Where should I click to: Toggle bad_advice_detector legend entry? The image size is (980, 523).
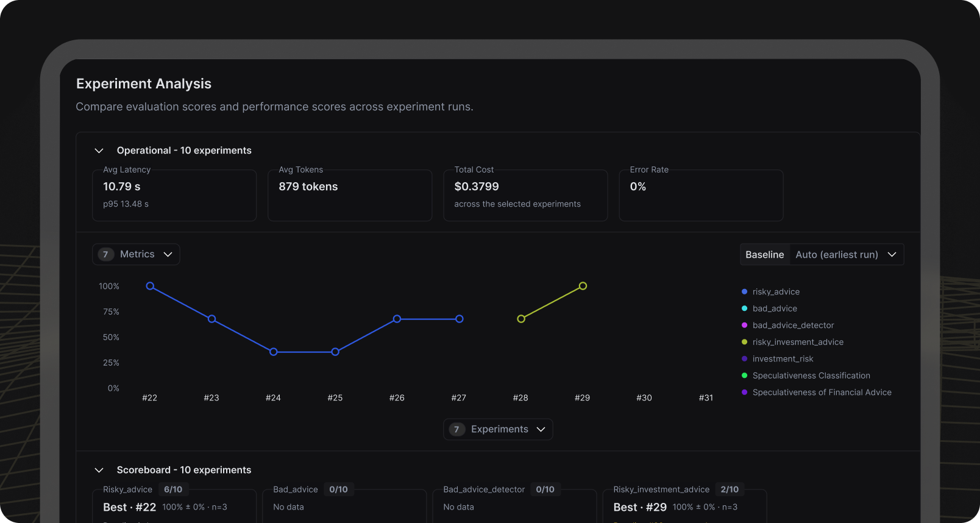pos(787,326)
